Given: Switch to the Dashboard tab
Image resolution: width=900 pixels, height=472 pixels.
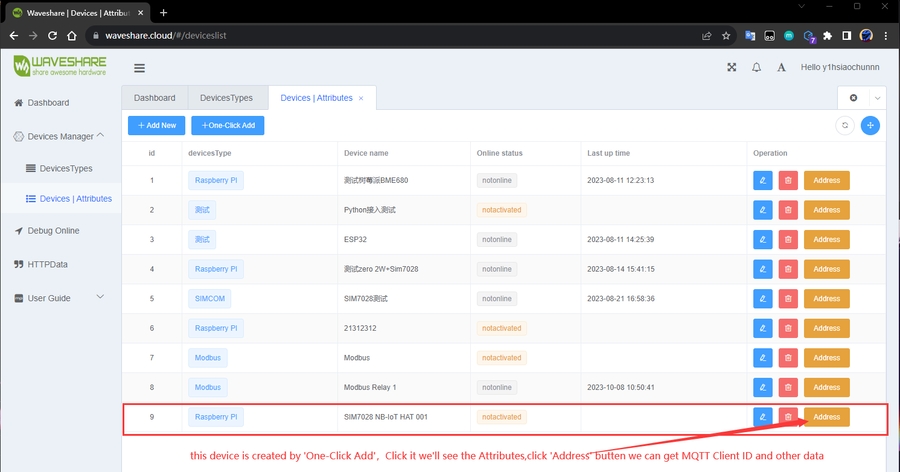Looking at the screenshot, I should point(154,98).
